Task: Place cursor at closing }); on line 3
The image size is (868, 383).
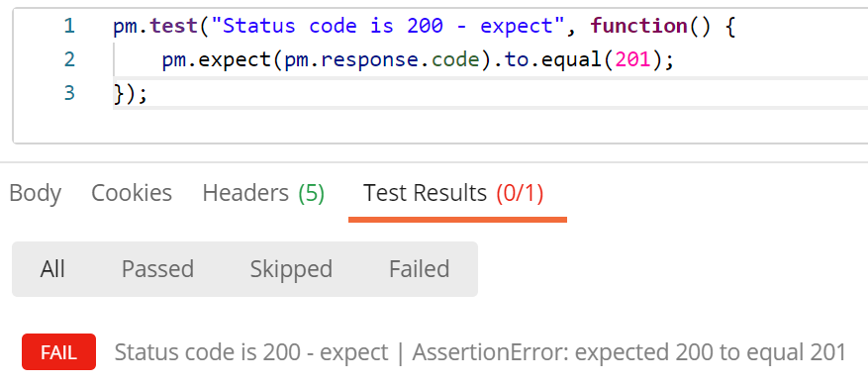Action: point(131,93)
